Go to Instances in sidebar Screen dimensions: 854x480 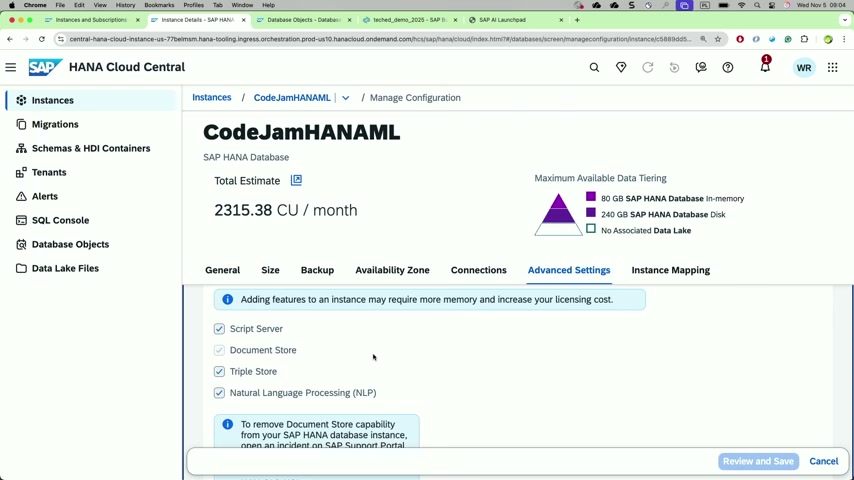coord(92,100)
